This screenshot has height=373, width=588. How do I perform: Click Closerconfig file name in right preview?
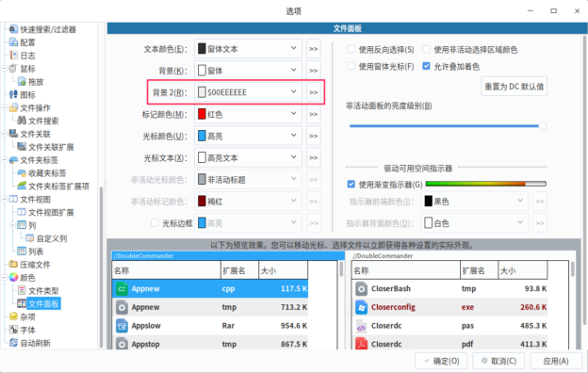[393, 307]
